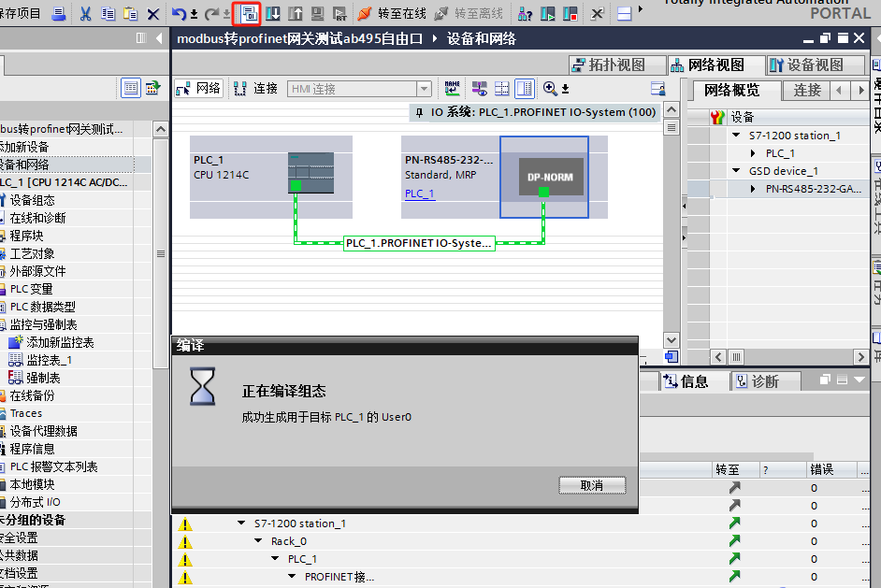The image size is (881, 588).
Task: Open the Undo history dropdown arrow
Action: [x=194, y=14]
